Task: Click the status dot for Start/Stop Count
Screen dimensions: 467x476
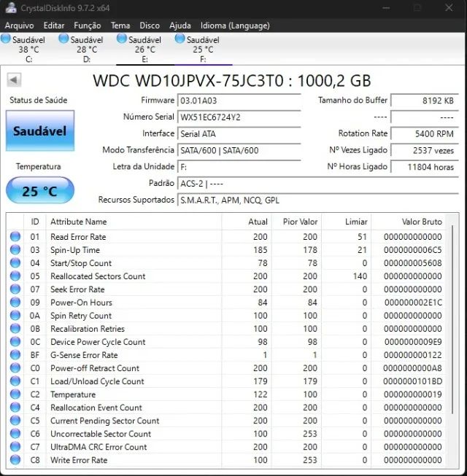Action: click(x=15, y=262)
